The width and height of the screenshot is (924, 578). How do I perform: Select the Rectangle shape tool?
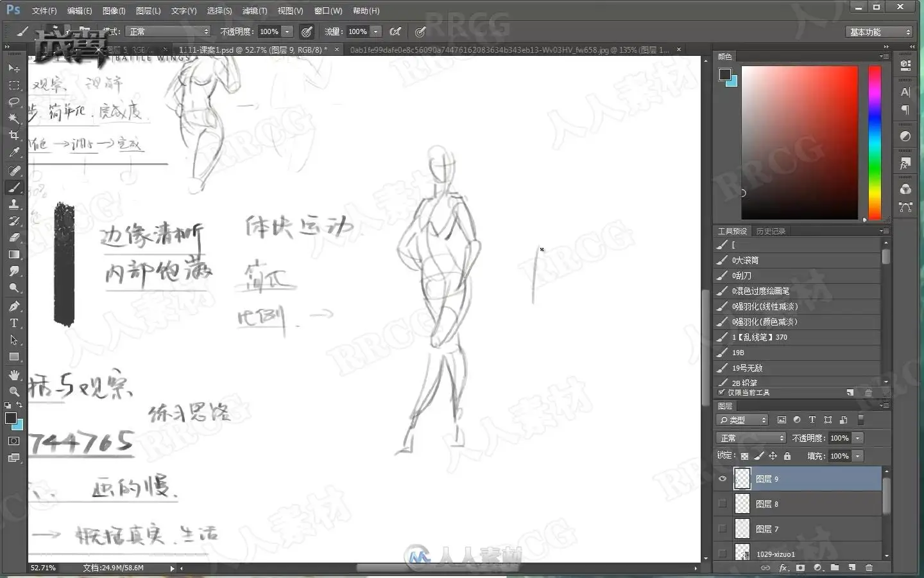[14, 357]
